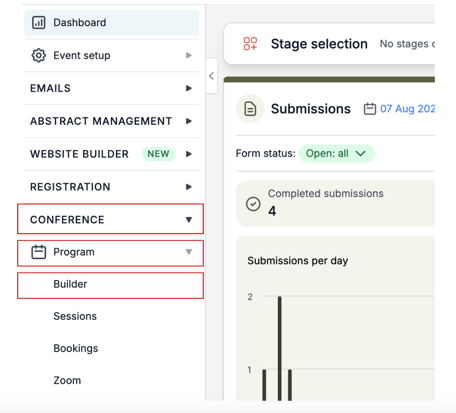Click the Submissions document icon
Image resolution: width=456 pixels, height=413 pixels.
point(250,109)
